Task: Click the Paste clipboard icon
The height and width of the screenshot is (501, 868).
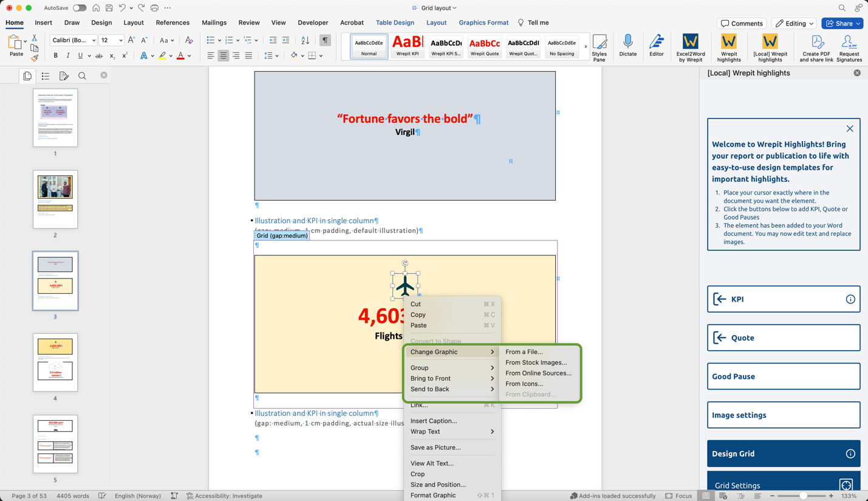Action: point(14,43)
